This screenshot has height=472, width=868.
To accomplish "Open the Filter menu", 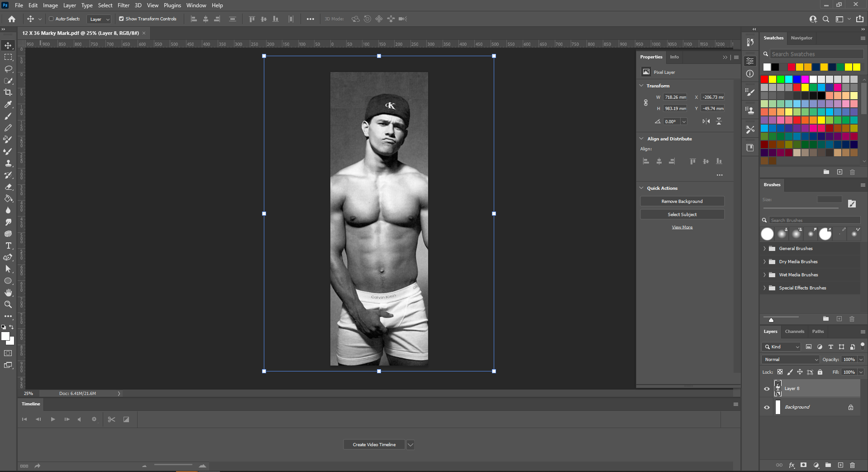I will 124,5.
